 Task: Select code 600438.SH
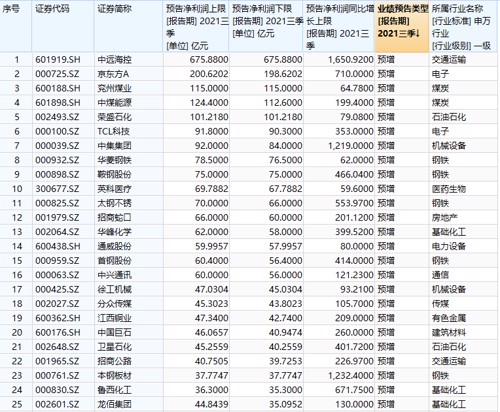click(58, 246)
